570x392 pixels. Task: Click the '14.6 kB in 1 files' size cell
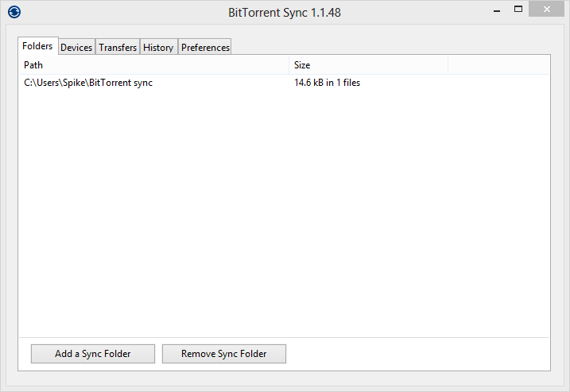pos(328,83)
